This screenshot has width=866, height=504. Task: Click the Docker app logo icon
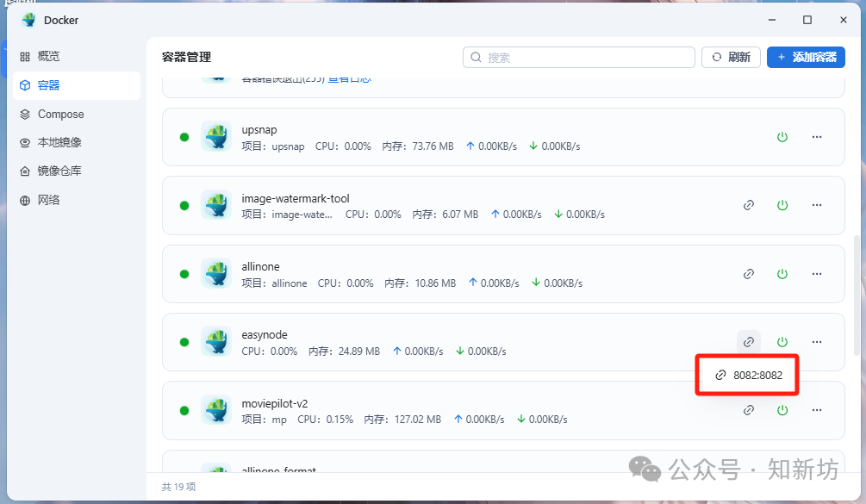[28, 20]
